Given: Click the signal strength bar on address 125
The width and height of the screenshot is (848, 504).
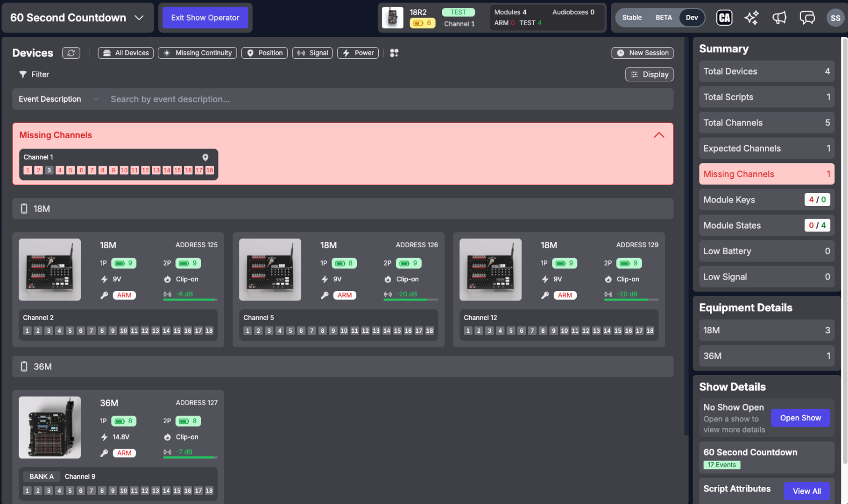Looking at the screenshot, I should pos(190,299).
